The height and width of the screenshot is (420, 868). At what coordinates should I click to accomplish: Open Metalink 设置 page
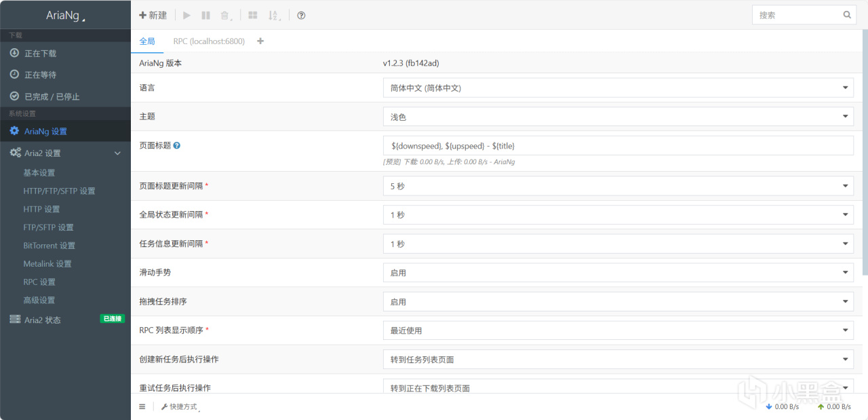tap(47, 264)
